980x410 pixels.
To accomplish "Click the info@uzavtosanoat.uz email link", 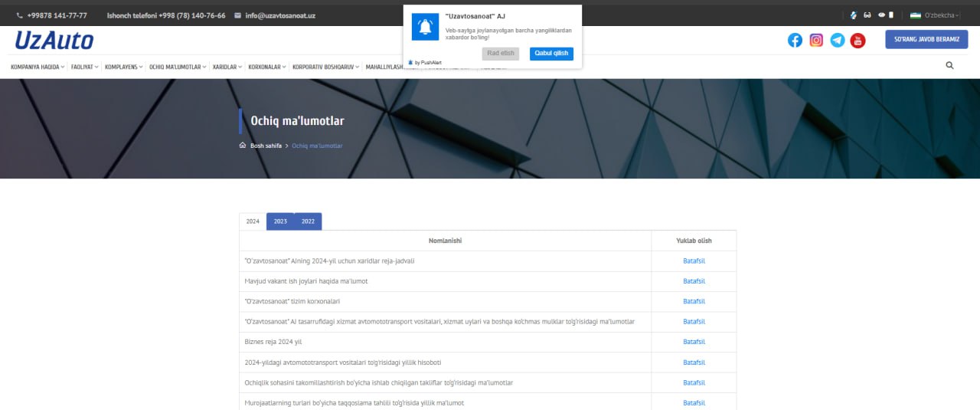I will (x=280, y=15).
